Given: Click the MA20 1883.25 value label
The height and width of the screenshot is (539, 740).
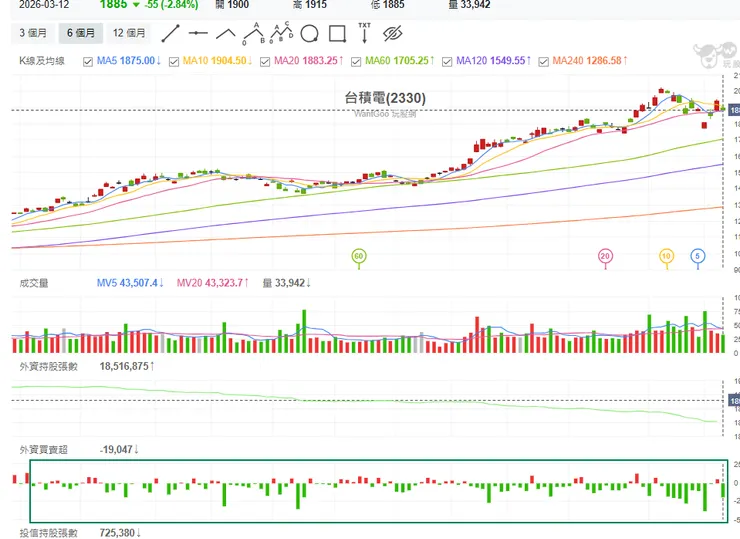Looking at the screenshot, I should coord(309,61).
